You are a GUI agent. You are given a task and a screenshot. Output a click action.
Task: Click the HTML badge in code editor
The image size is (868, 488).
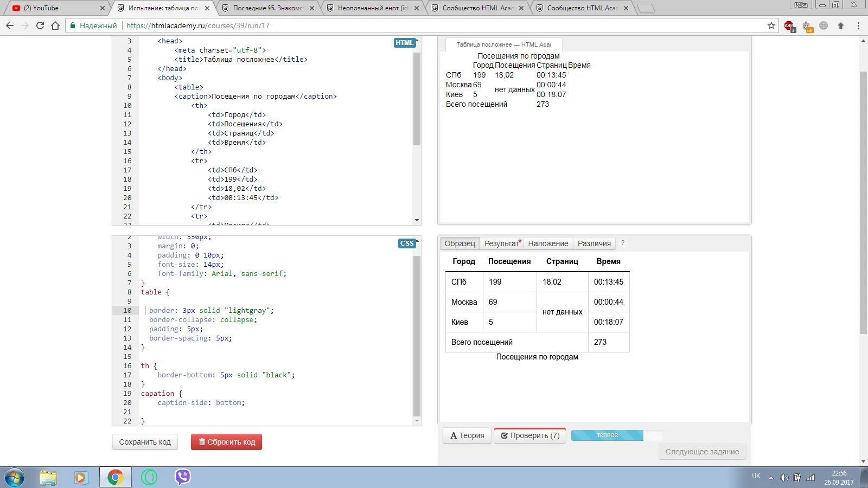[x=405, y=43]
